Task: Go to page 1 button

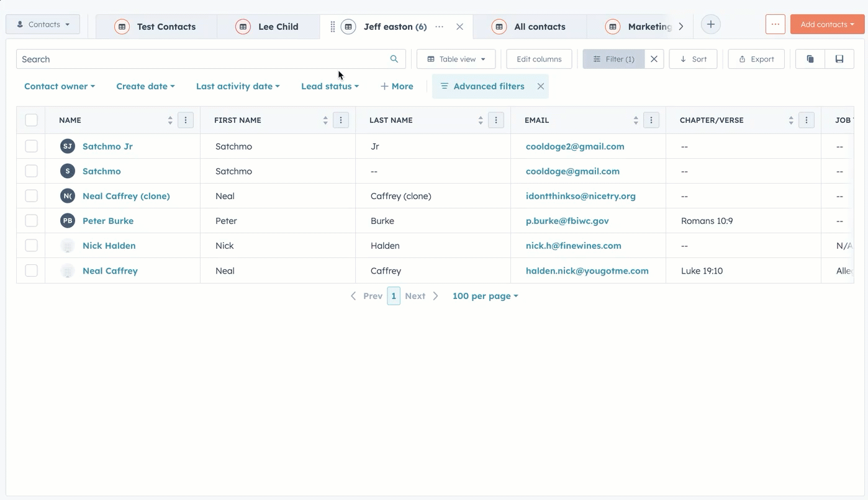Action: point(394,296)
